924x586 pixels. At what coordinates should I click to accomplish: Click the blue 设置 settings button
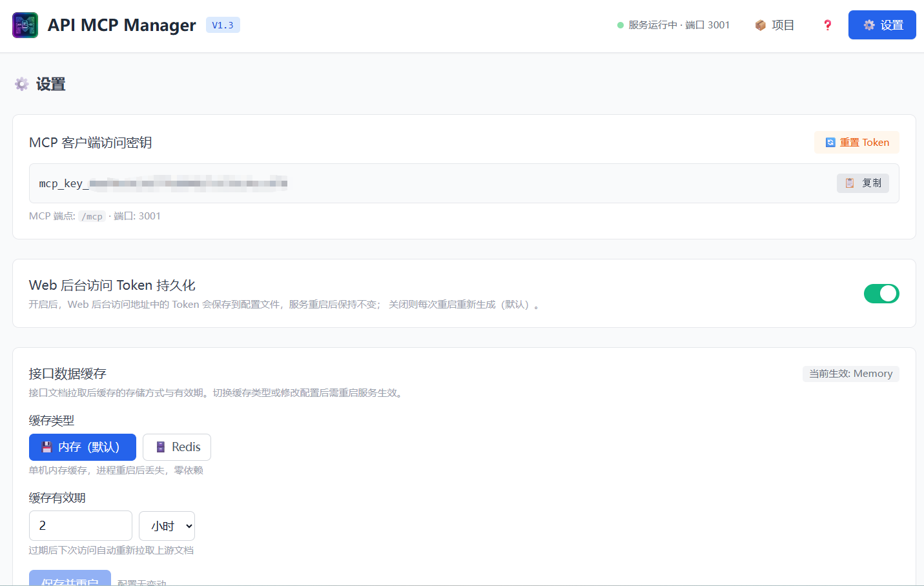[882, 25]
